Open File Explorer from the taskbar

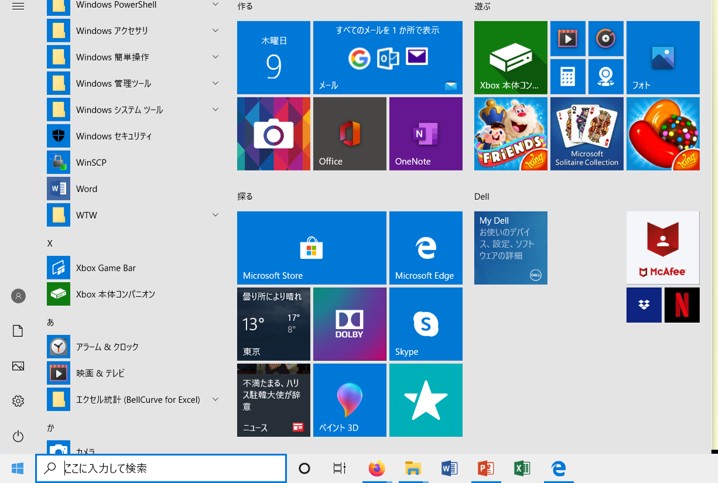tap(413, 468)
